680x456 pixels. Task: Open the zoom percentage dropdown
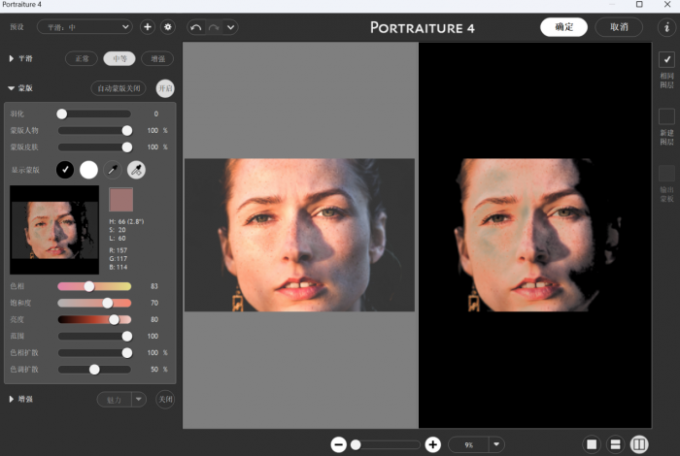click(x=495, y=444)
